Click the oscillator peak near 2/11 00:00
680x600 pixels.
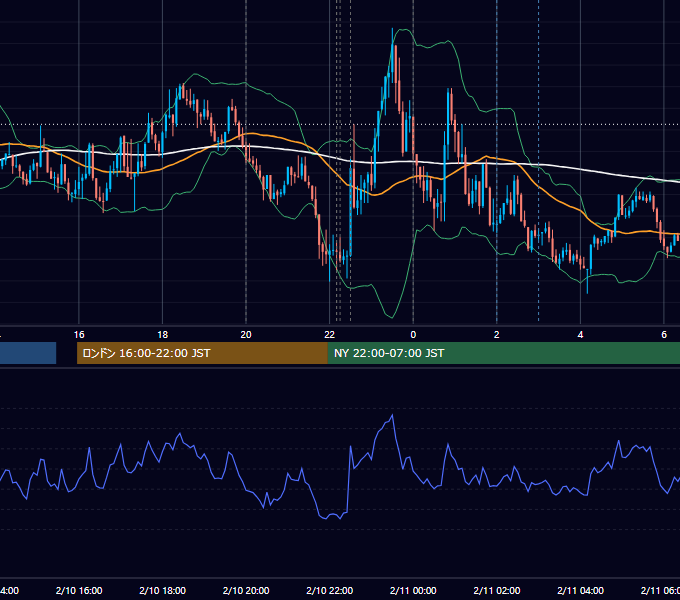(392, 415)
